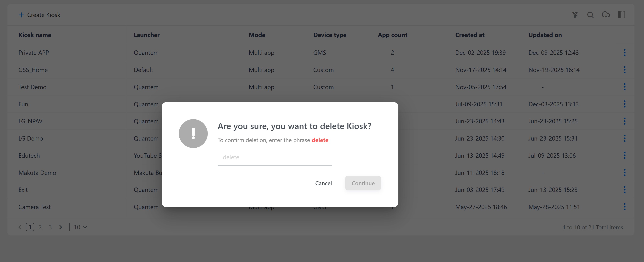Open the column chooser icon
Image resolution: width=644 pixels, height=262 pixels.
(621, 15)
